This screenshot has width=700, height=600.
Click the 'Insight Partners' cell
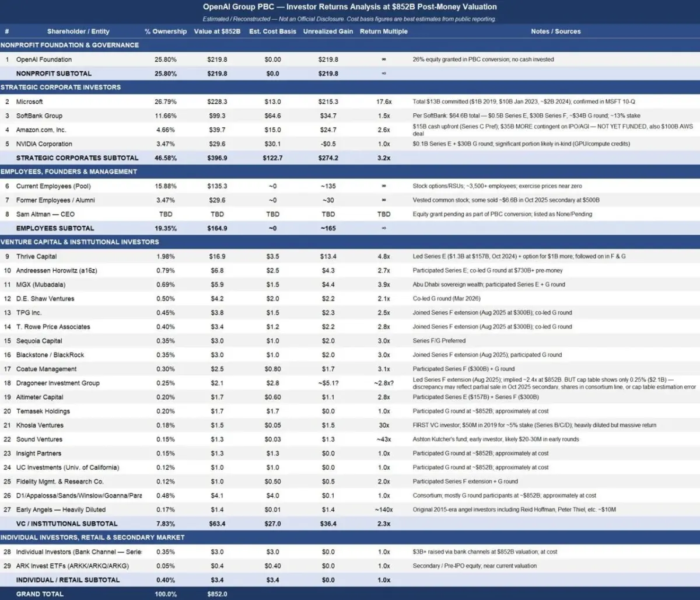pyautogui.click(x=38, y=453)
